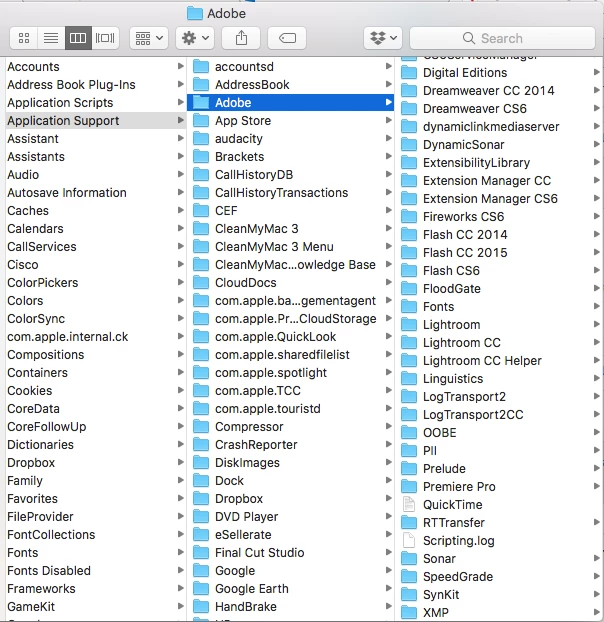
Task: Click the Adobe folder icon in title bar
Action: point(195,13)
